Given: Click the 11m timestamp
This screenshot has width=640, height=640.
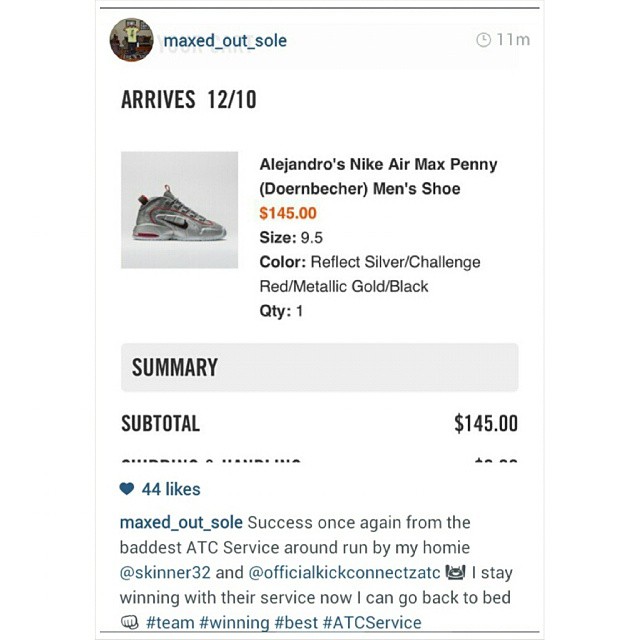Looking at the screenshot, I should [513, 40].
